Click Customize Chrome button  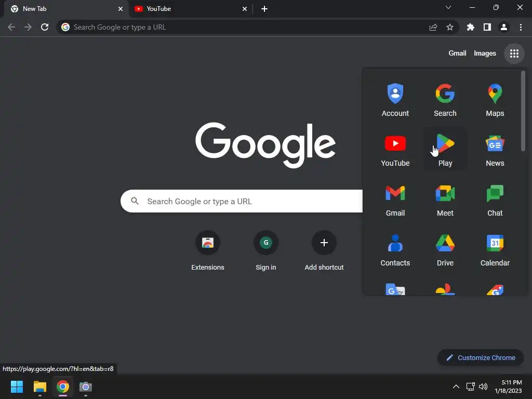click(x=481, y=357)
